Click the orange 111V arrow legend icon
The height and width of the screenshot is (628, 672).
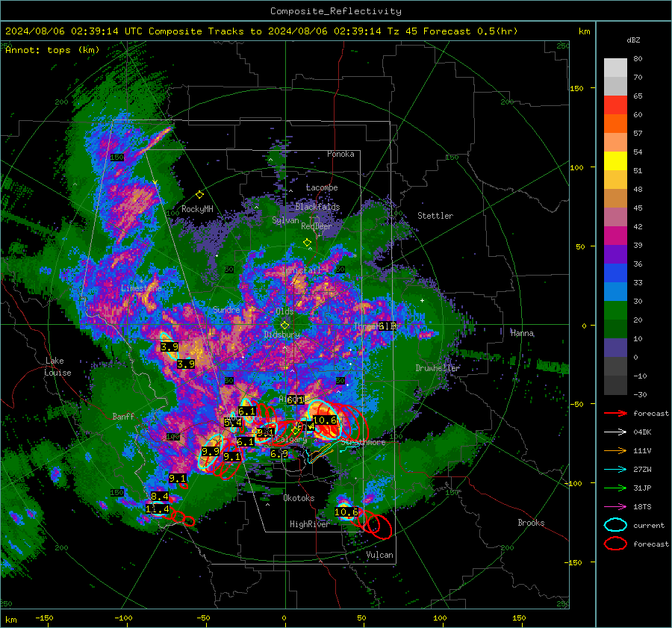pyautogui.click(x=615, y=450)
